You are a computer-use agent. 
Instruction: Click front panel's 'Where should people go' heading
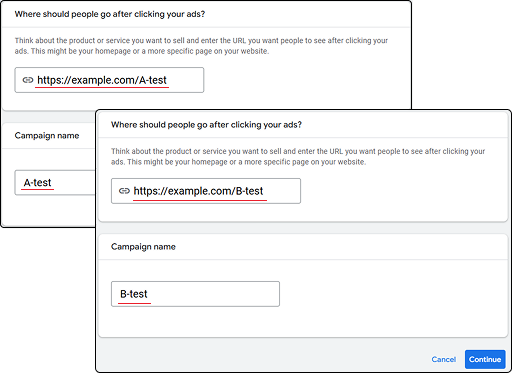coord(206,125)
